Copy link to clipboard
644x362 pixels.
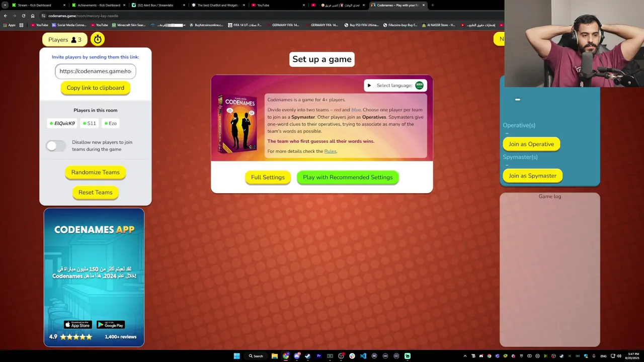[96, 88]
